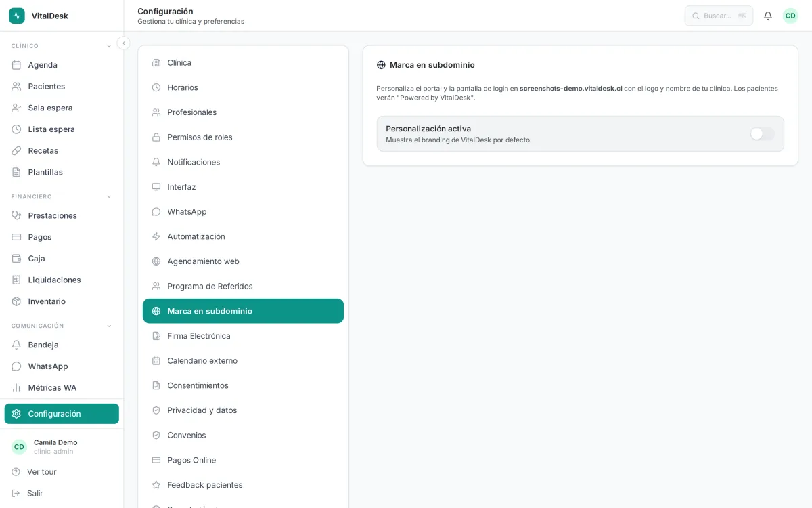Open notifications bell in top bar
Screen dimensions: 812x508
click(768, 16)
